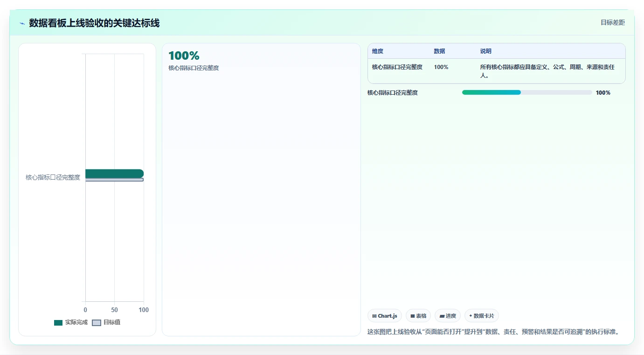Click the icon inside the 表格 chip
644x355 pixels.
[413, 316]
